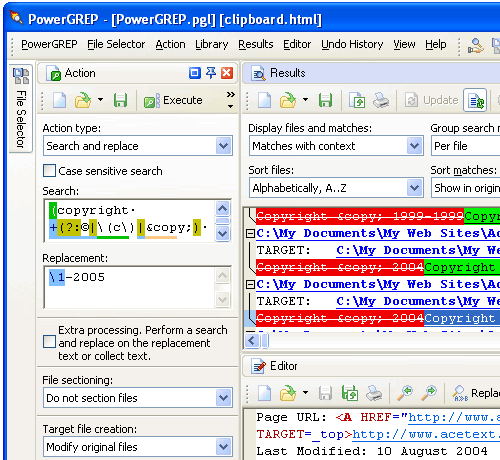The image size is (500, 460).
Task: Click the results horizontal scrollbar left arrow
Action: 252,341
